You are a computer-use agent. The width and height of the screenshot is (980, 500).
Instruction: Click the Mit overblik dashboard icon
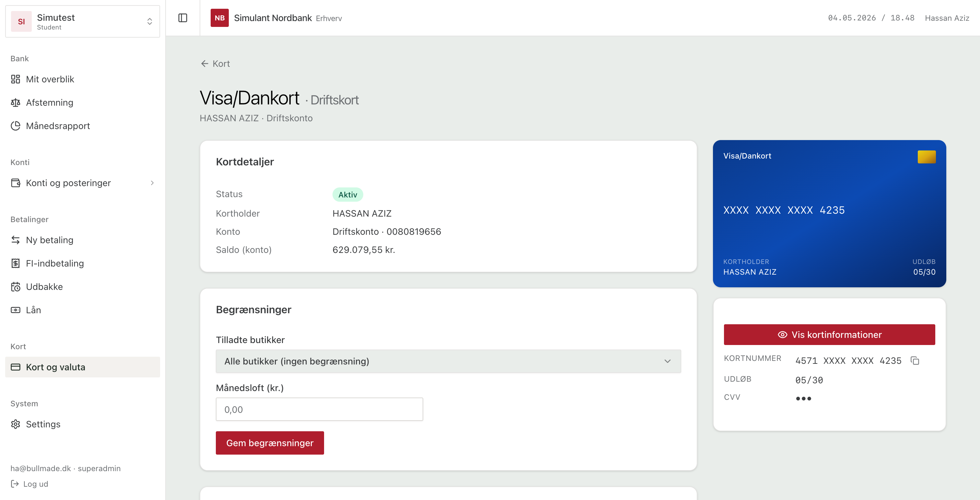pos(16,79)
